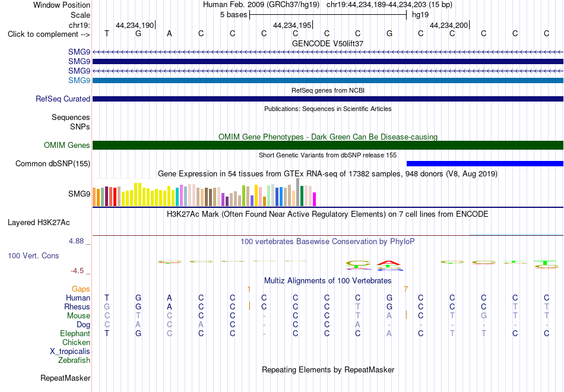
Task: Click the Rhesus species label
Action: [x=77, y=306]
